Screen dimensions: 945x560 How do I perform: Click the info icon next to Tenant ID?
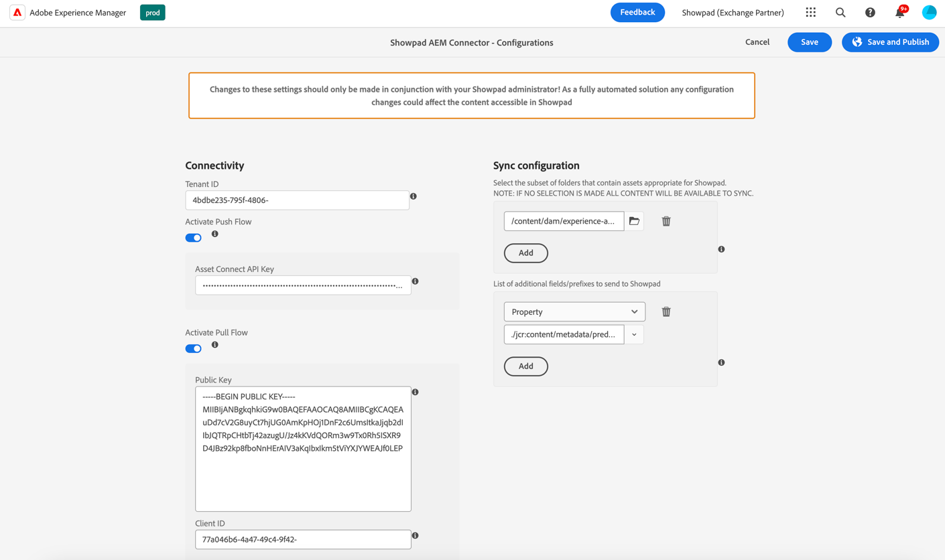(414, 196)
